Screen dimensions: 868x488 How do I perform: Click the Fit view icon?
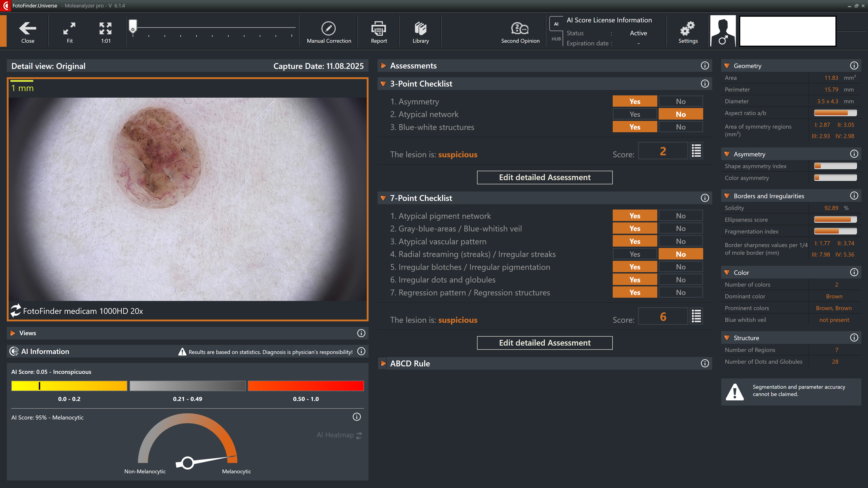coord(69,29)
